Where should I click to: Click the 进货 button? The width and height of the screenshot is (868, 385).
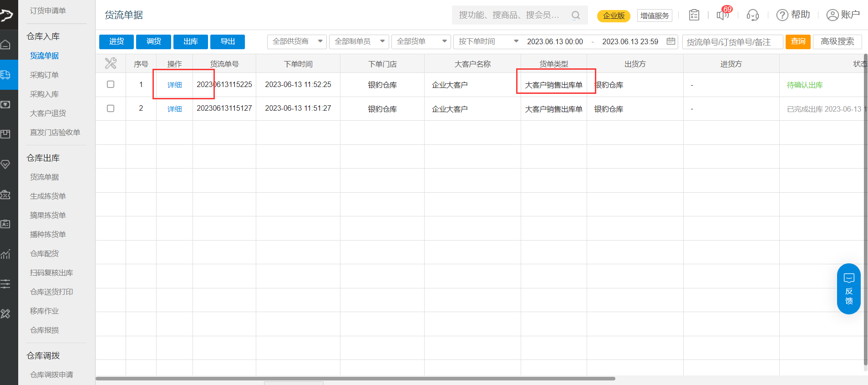click(117, 41)
